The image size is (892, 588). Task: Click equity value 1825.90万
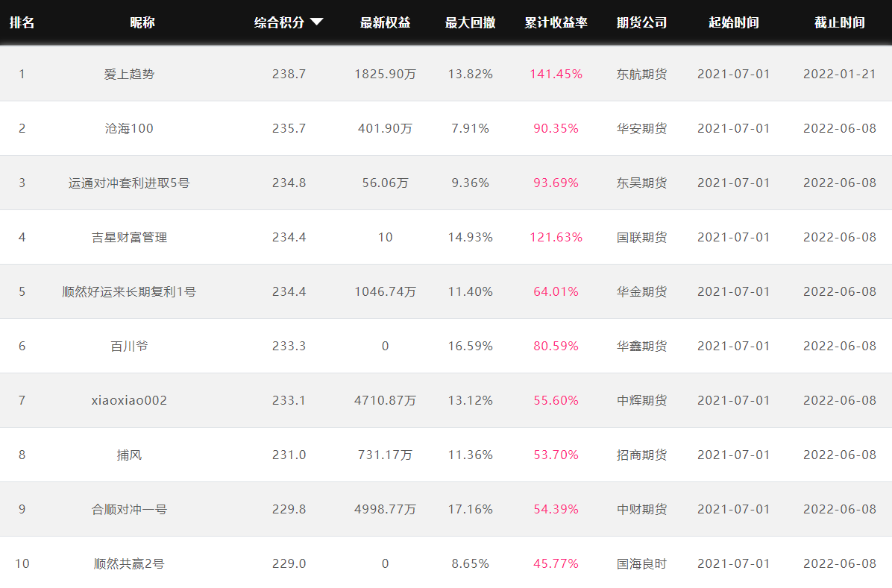click(385, 74)
